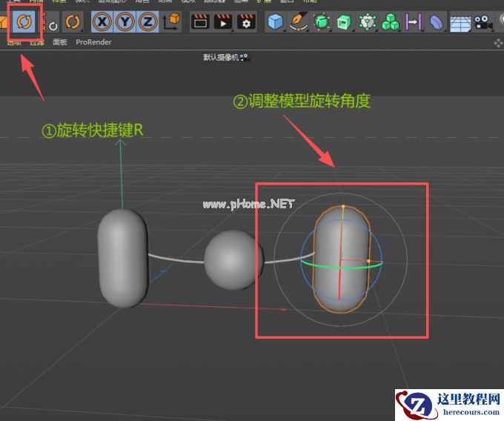The width and height of the screenshot is (504, 421).
Task: Toggle the Z axis lock
Action: (x=147, y=21)
